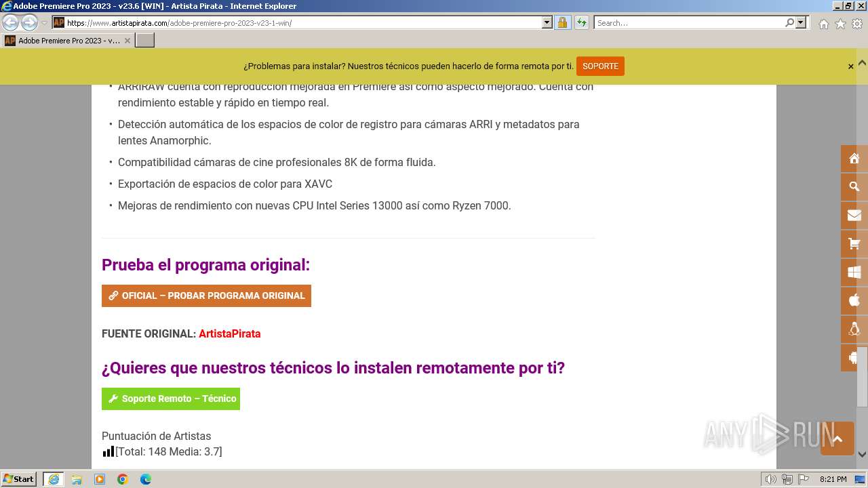The height and width of the screenshot is (488, 868).
Task: Click the browser Back arrow button
Action: [10, 22]
